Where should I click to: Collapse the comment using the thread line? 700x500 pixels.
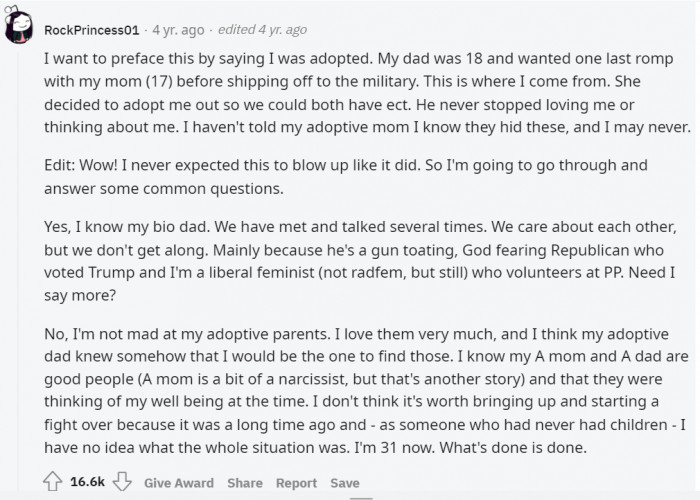point(18,268)
